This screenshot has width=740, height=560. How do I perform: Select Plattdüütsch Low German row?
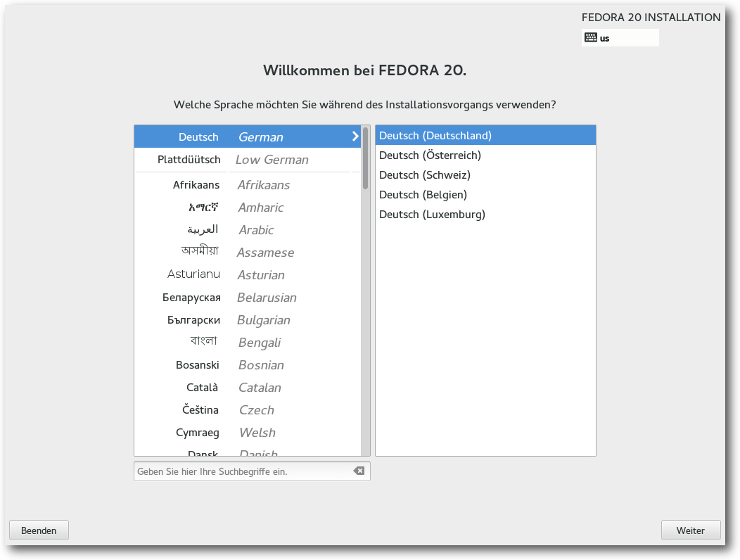tap(248, 160)
